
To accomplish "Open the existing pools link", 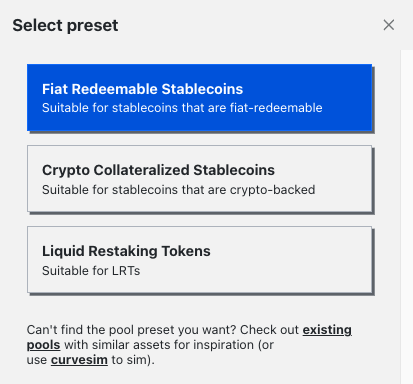I will coord(327,329).
